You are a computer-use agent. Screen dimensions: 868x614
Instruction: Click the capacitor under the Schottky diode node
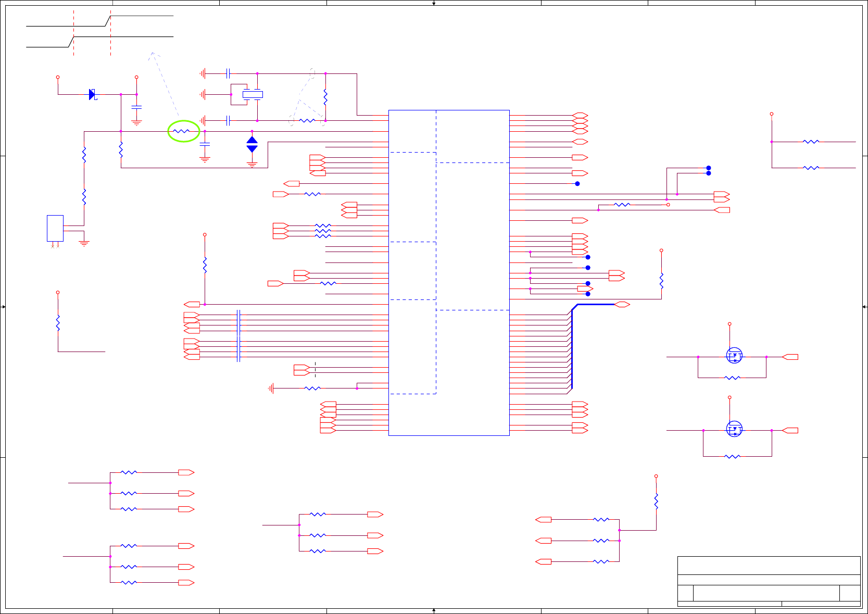click(x=136, y=107)
